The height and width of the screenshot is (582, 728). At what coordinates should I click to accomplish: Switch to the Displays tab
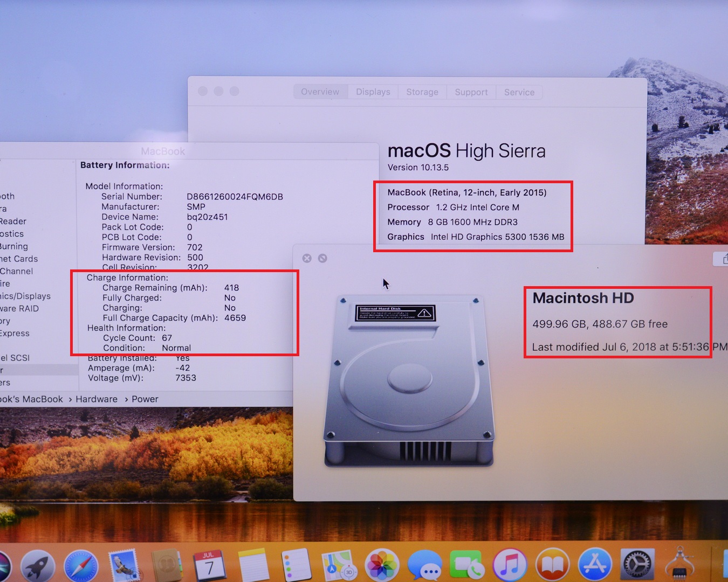[373, 92]
